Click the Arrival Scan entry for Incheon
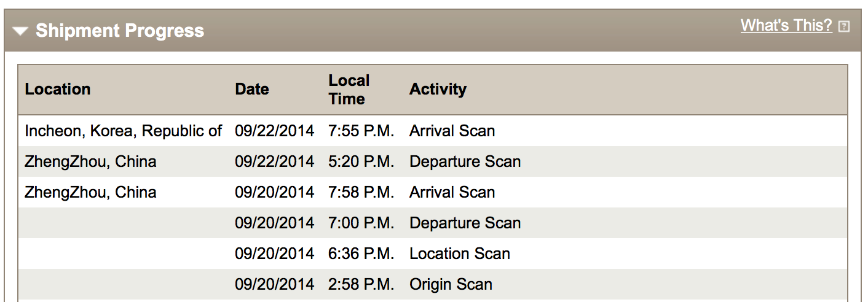Viewport: 868px width, 302px height. (452, 131)
